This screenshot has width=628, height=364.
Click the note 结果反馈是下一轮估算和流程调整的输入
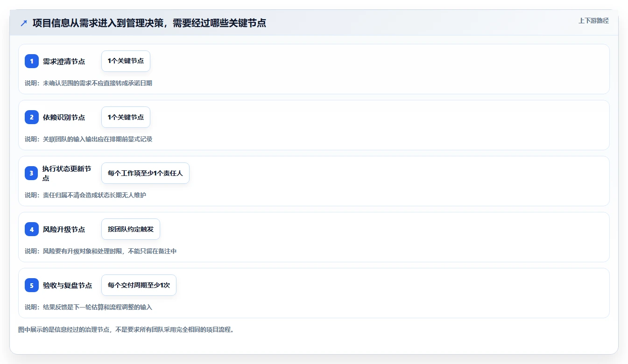click(x=88, y=307)
